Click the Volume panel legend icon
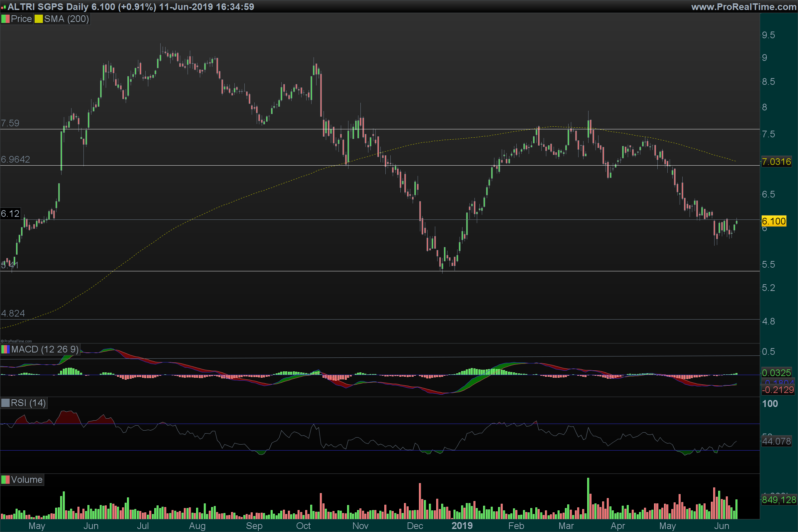 [x=5, y=480]
